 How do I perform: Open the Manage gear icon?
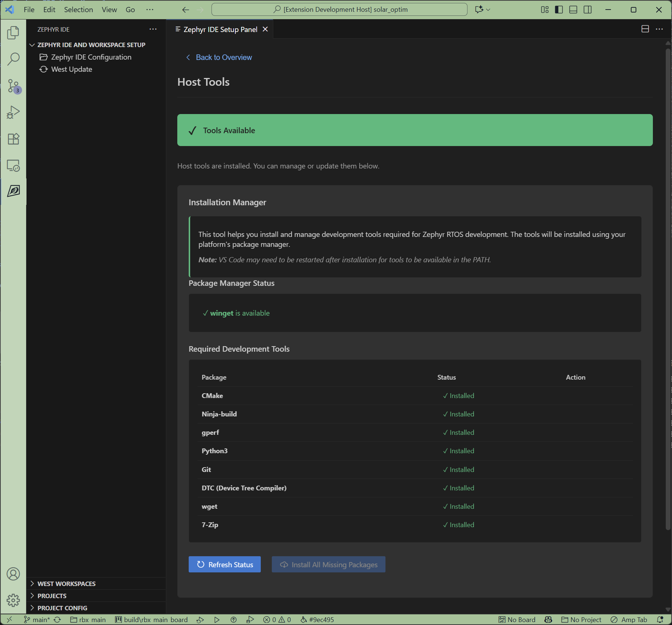[13, 600]
